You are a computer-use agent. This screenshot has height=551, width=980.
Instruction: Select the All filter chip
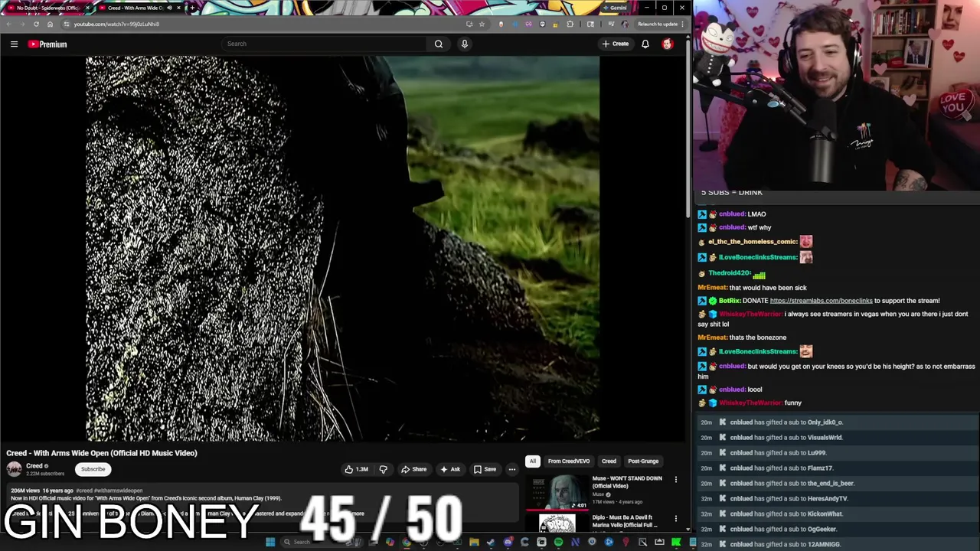pyautogui.click(x=532, y=461)
